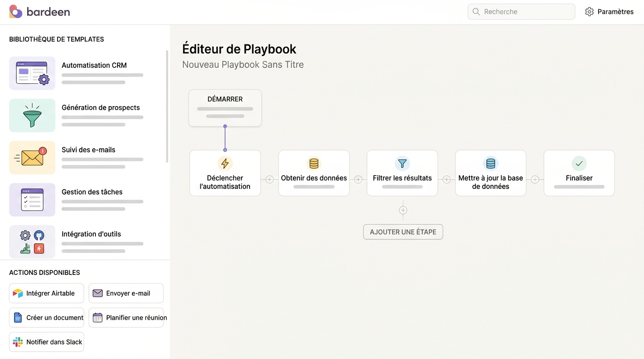Focus the Recherche search field
Image resolution: width=644 pixels, height=359 pixels.
click(521, 12)
